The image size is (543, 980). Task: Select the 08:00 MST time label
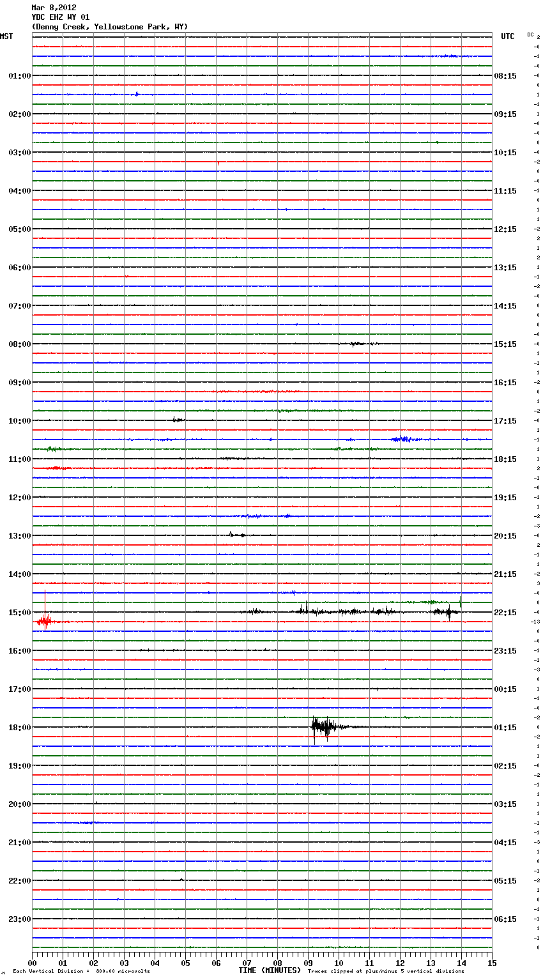(x=19, y=344)
